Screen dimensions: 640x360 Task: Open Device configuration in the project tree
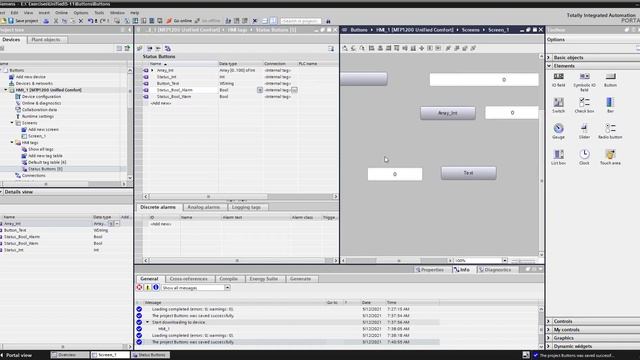[x=41, y=97]
